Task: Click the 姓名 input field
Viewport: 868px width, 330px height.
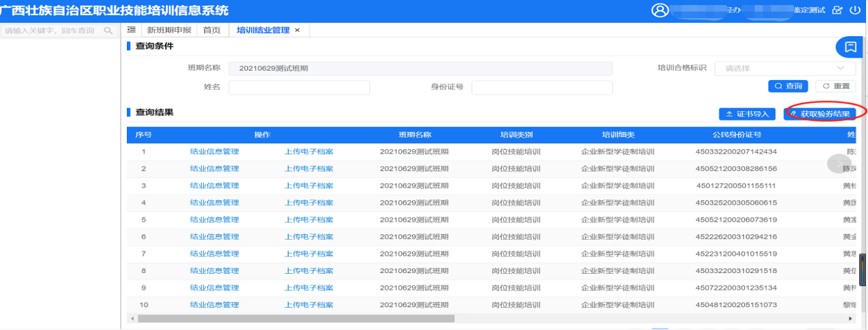Action: 299,88
